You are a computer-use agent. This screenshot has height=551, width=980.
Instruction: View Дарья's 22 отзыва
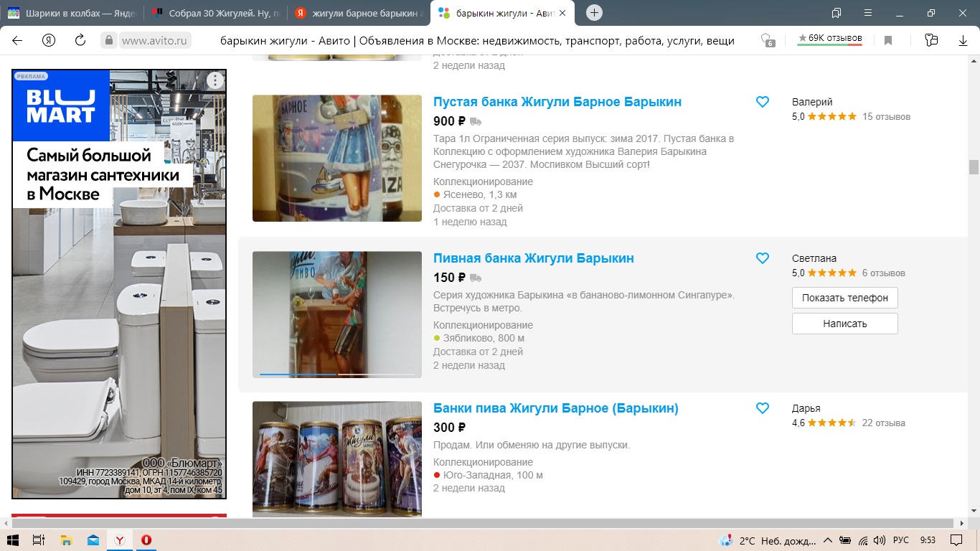883,423
